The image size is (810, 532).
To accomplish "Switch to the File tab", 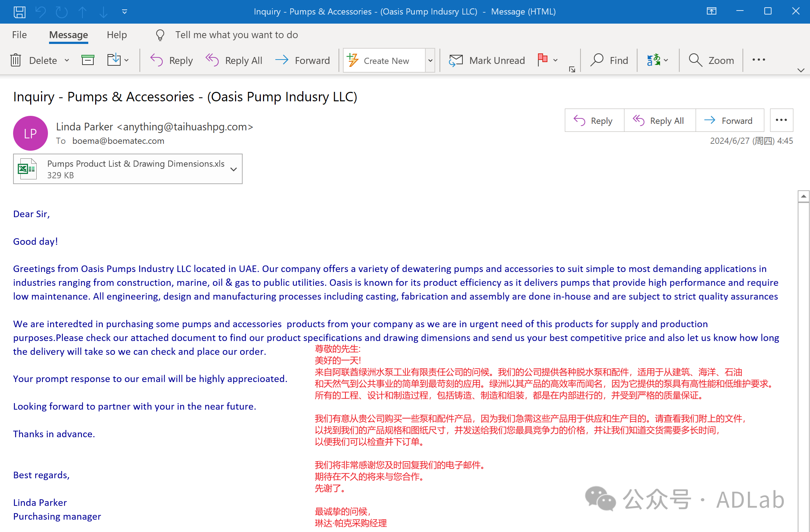I will [19, 34].
